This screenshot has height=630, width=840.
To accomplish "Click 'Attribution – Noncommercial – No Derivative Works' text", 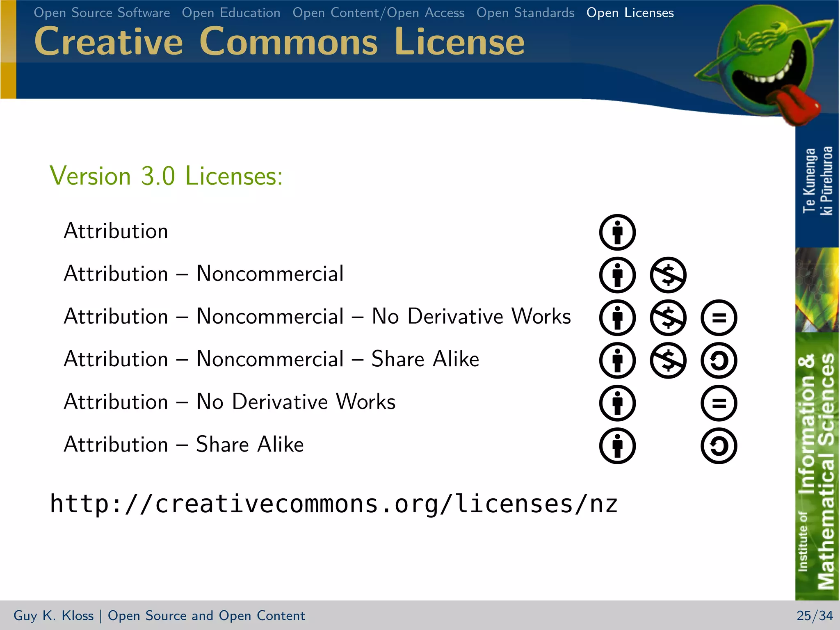I will [x=317, y=316].
